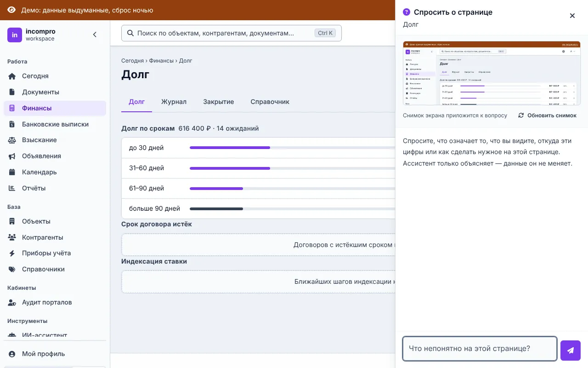Follow the Финансы breadcrumb link
The image size is (588, 368).
pos(161,61)
